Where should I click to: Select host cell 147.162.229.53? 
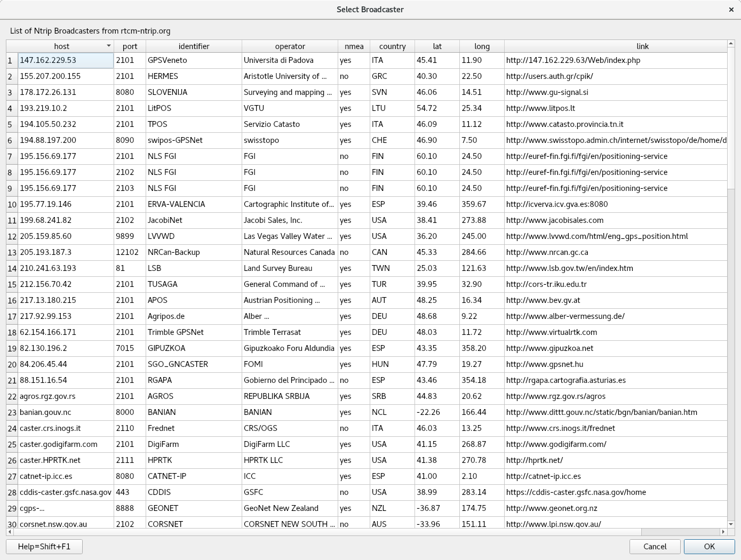[x=66, y=60]
